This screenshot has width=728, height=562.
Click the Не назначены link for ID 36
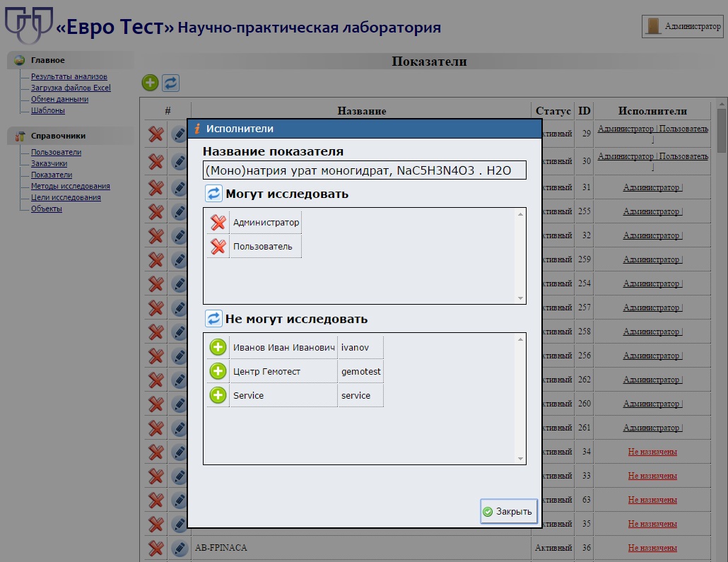pyautogui.click(x=652, y=548)
